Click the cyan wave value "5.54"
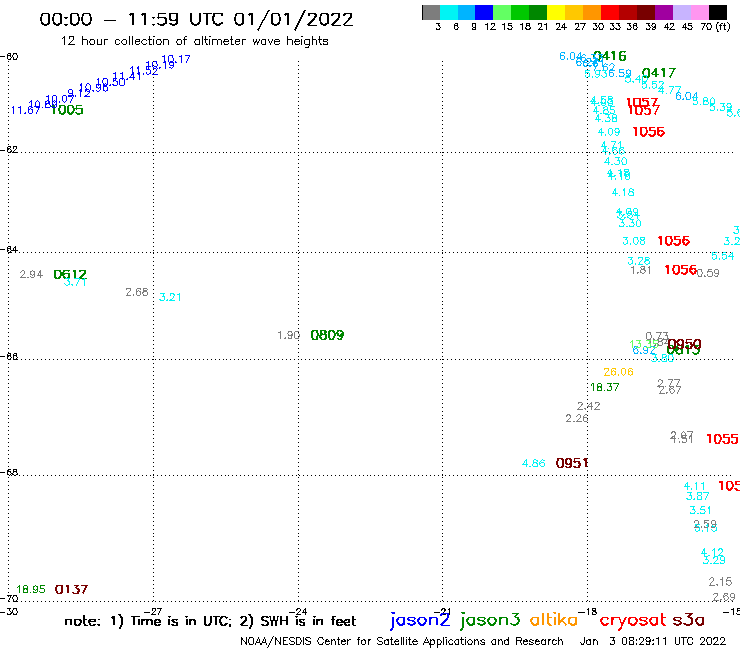This screenshot has height=650, width=740. click(x=723, y=256)
